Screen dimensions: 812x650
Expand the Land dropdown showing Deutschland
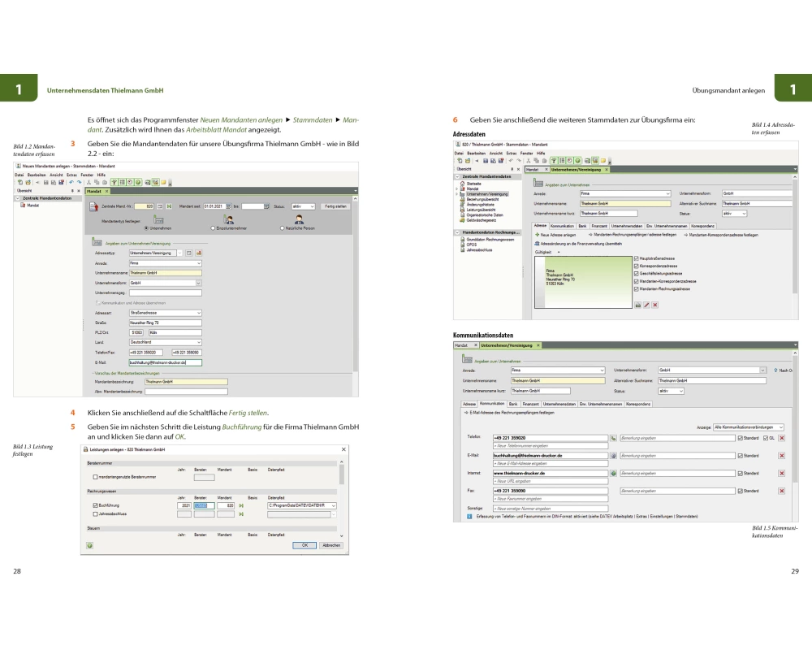(x=197, y=342)
